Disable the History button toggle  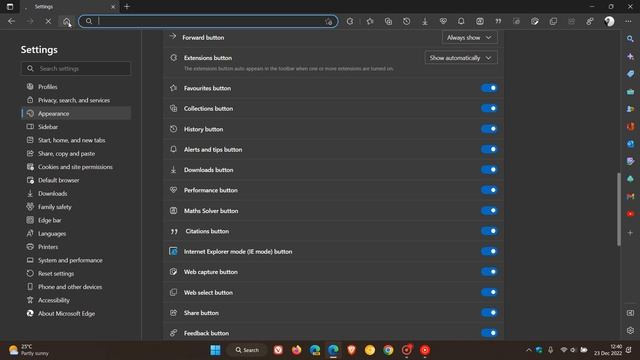pyautogui.click(x=489, y=129)
